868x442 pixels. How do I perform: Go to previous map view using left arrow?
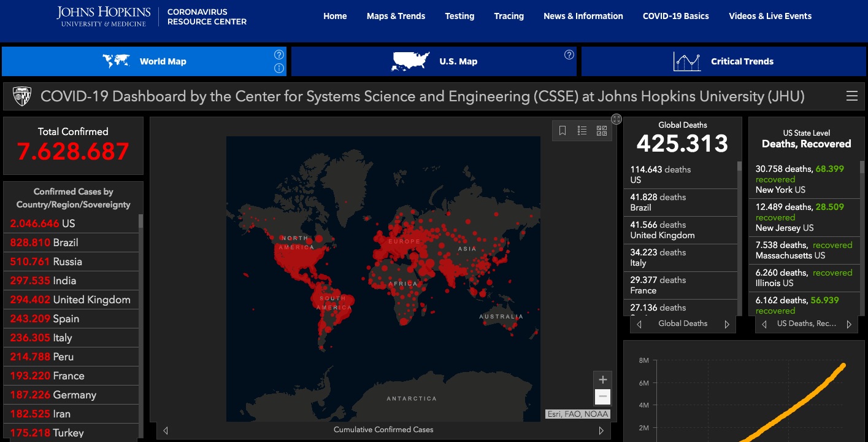click(166, 430)
